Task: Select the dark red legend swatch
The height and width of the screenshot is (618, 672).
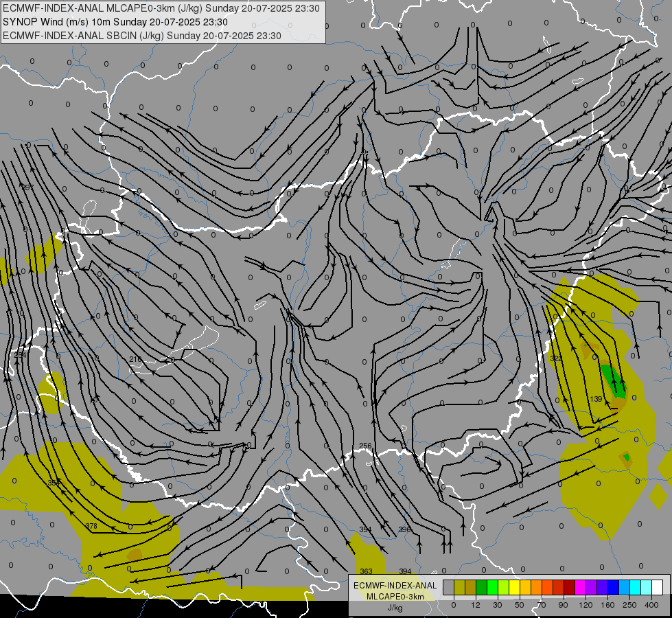Action: (x=569, y=587)
